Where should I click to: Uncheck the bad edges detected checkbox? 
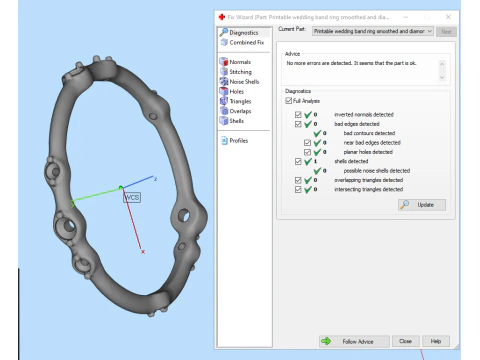pyautogui.click(x=298, y=124)
